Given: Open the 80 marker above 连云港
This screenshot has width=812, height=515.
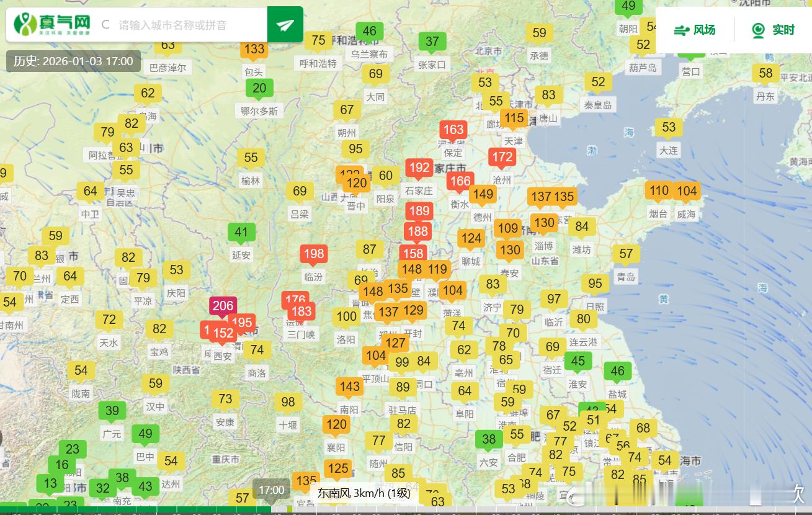Looking at the screenshot, I should pyautogui.click(x=583, y=320).
